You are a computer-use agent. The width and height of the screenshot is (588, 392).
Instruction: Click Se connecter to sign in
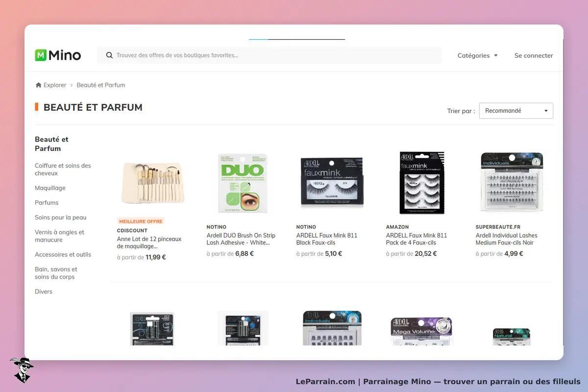tap(534, 55)
